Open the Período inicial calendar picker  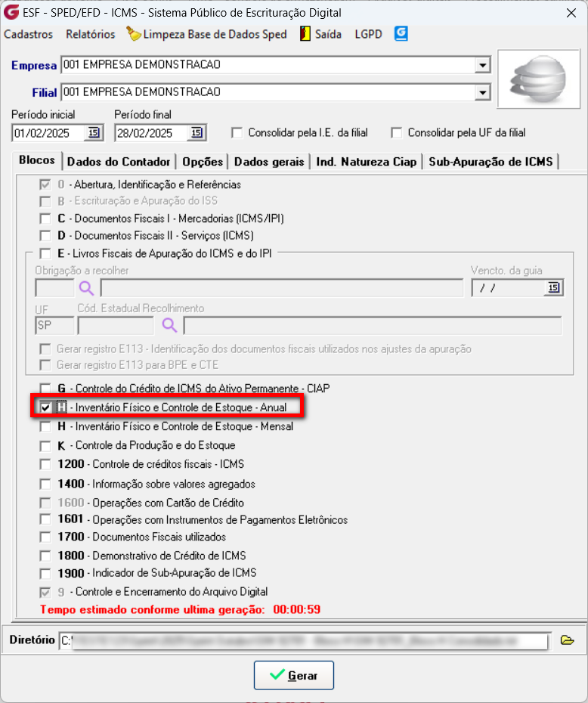(94, 133)
